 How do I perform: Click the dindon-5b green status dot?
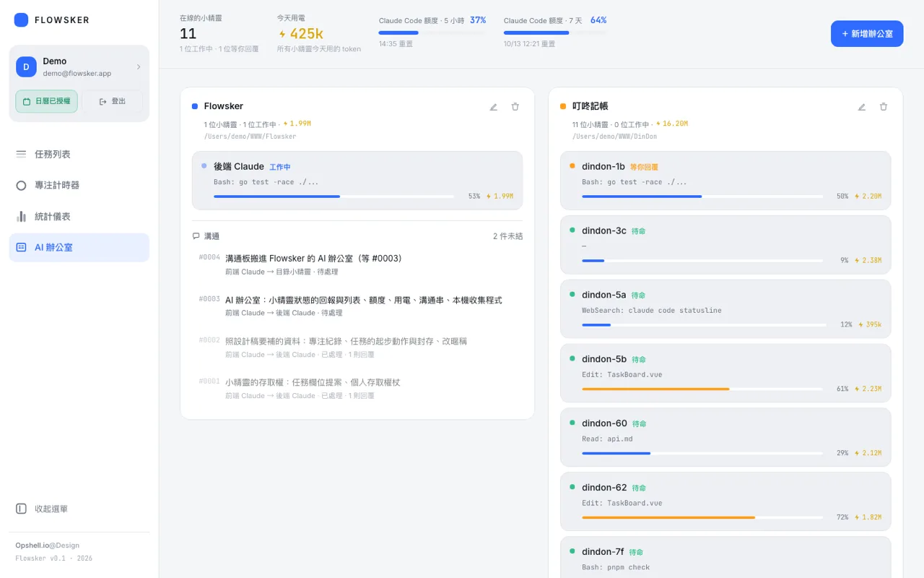[x=572, y=358]
